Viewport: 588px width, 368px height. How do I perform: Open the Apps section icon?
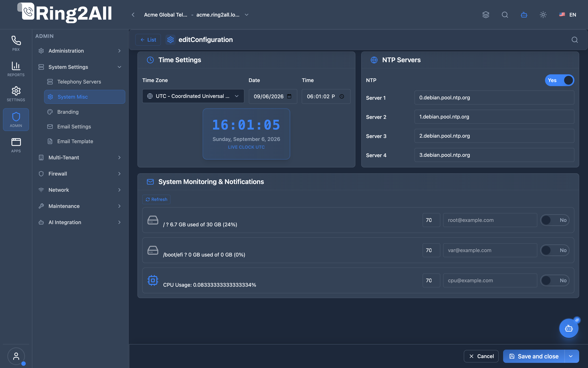click(16, 145)
